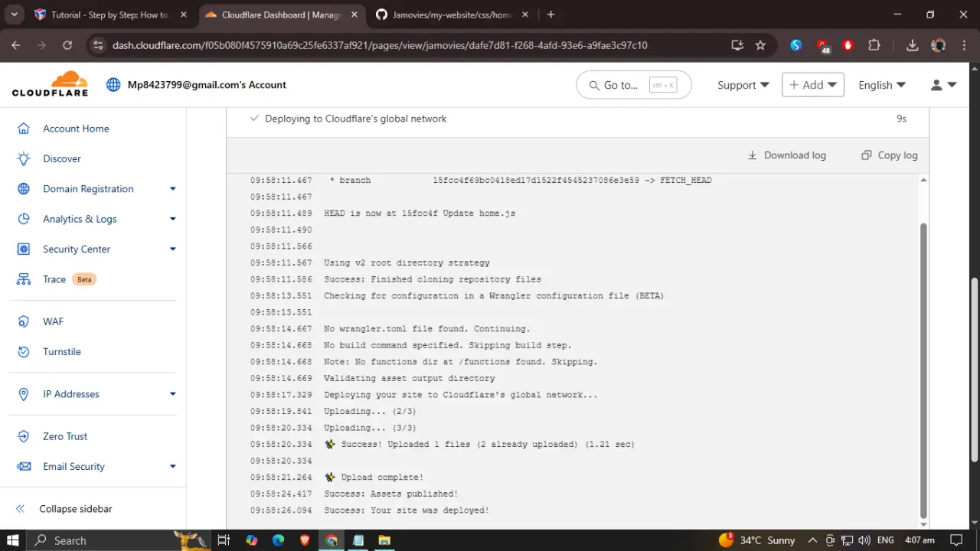Copy the deployment log
This screenshot has height=551, width=980.
click(x=890, y=155)
